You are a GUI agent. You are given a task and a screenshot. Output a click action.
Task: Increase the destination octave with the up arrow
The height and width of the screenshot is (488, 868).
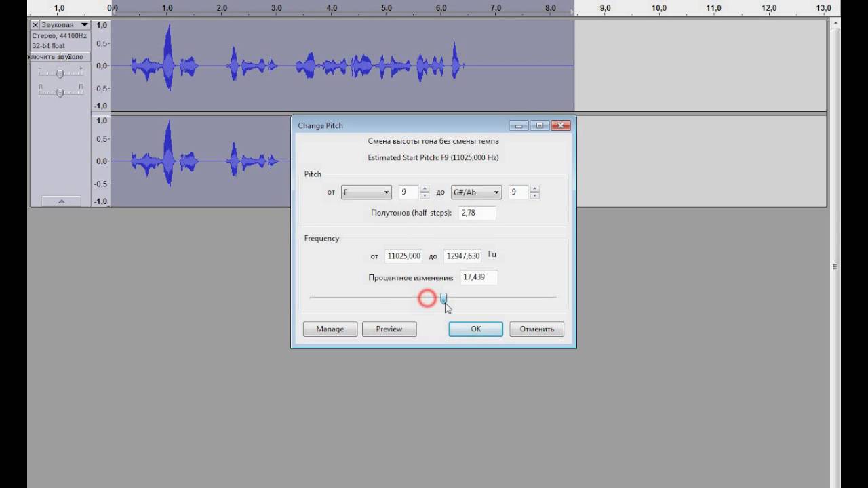pos(534,189)
